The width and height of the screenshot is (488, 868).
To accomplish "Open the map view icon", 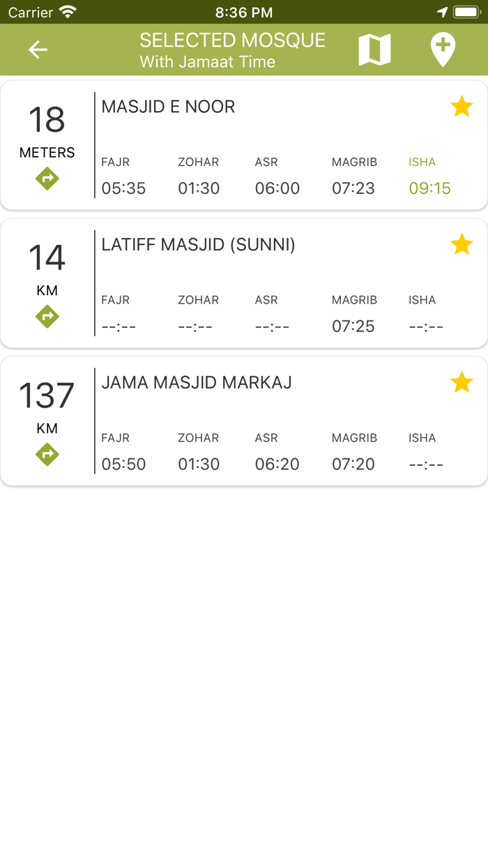I will (x=374, y=50).
